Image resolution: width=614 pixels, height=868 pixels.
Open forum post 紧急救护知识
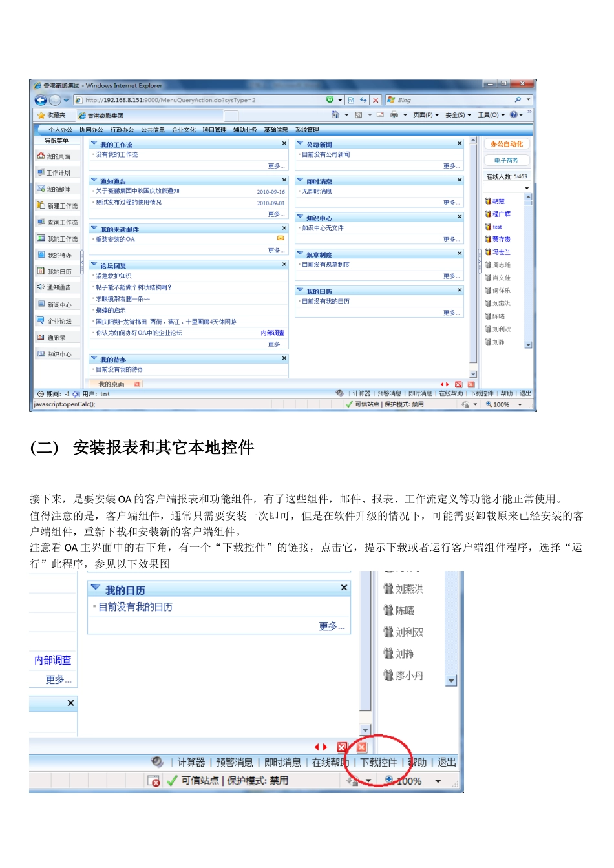pos(114,276)
